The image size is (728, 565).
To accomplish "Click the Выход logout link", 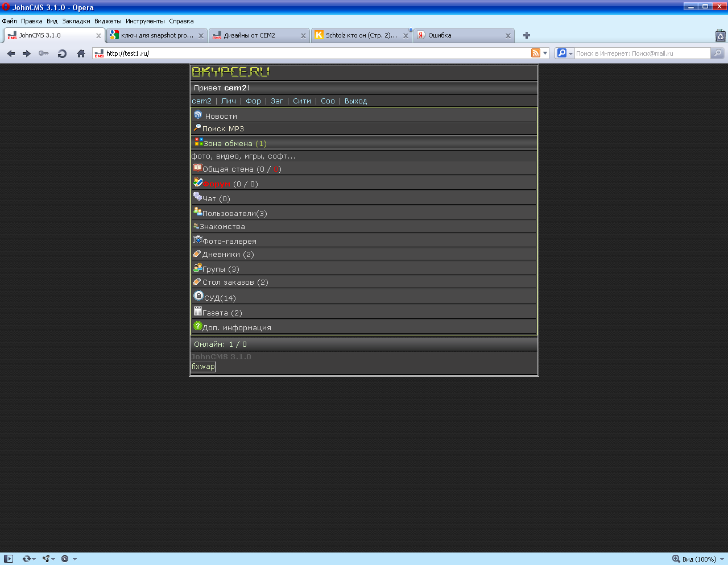I will 355,101.
